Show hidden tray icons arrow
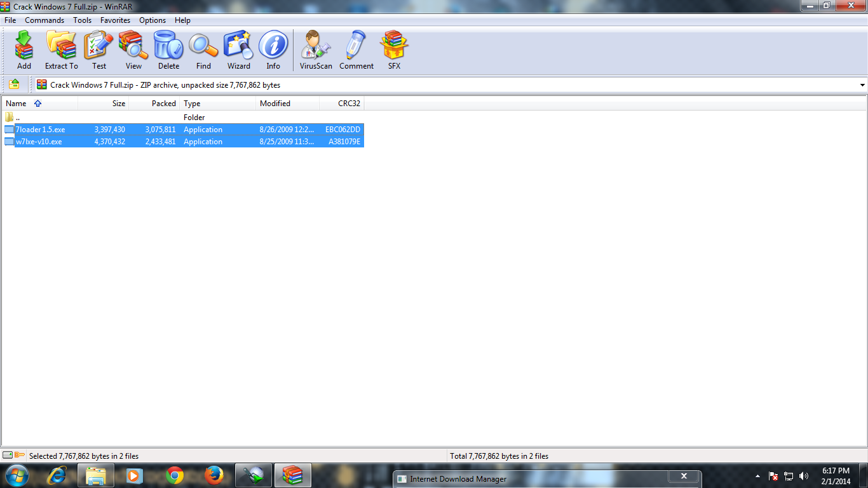 click(x=758, y=476)
